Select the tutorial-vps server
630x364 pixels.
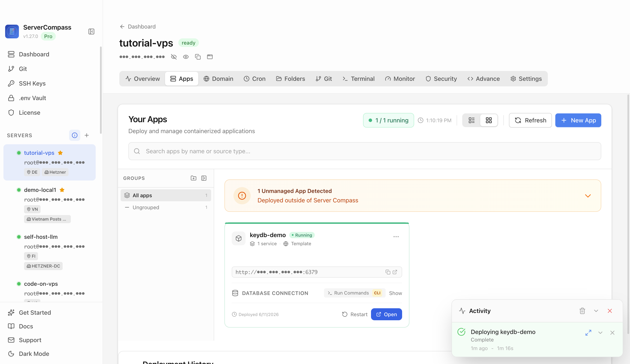[x=50, y=162]
